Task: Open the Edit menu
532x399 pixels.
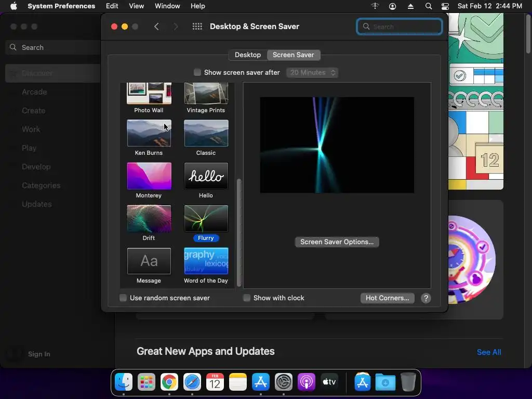Action: [x=112, y=6]
